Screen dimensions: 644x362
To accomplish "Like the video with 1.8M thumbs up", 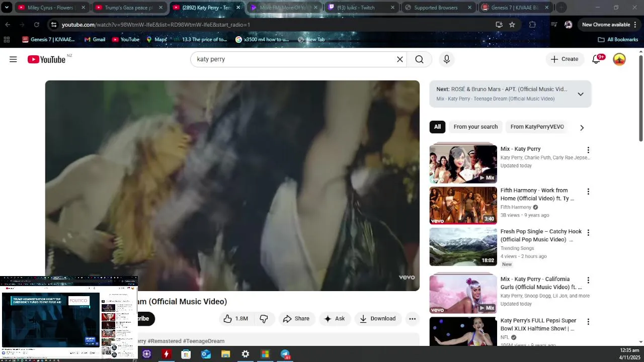I will [x=236, y=319].
